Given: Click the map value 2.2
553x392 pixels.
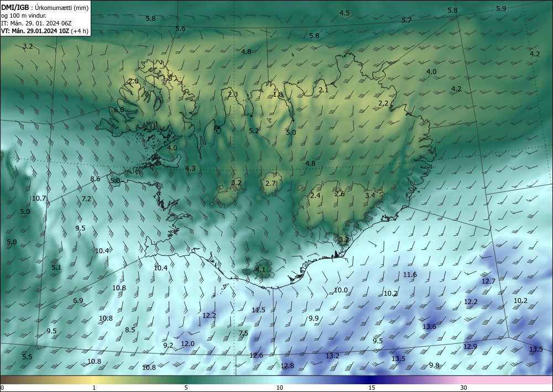Looking at the screenshot, I should click(x=383, y=103).
